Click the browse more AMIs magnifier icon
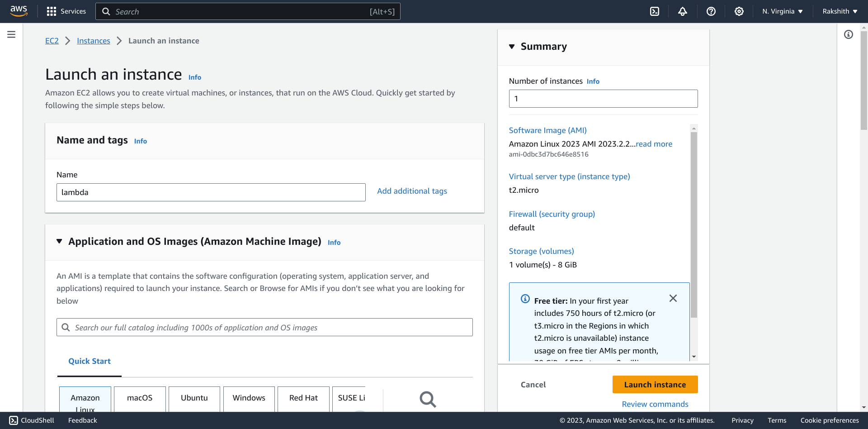 pos(428,399)
